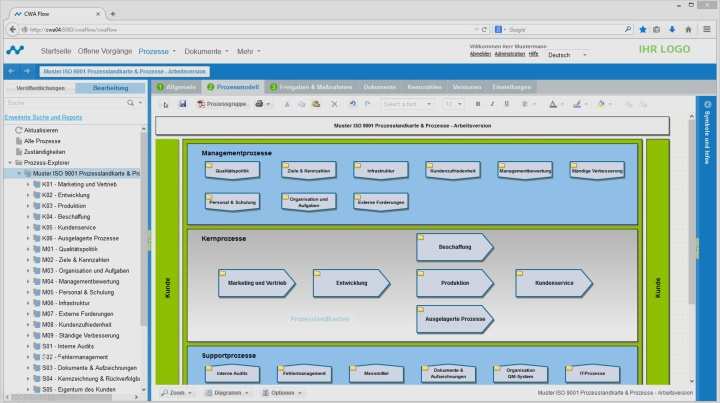The width and height of the screenshot is (720, 403).
Task: Click the Prozessgruppe button
Action: pos(222,104)
